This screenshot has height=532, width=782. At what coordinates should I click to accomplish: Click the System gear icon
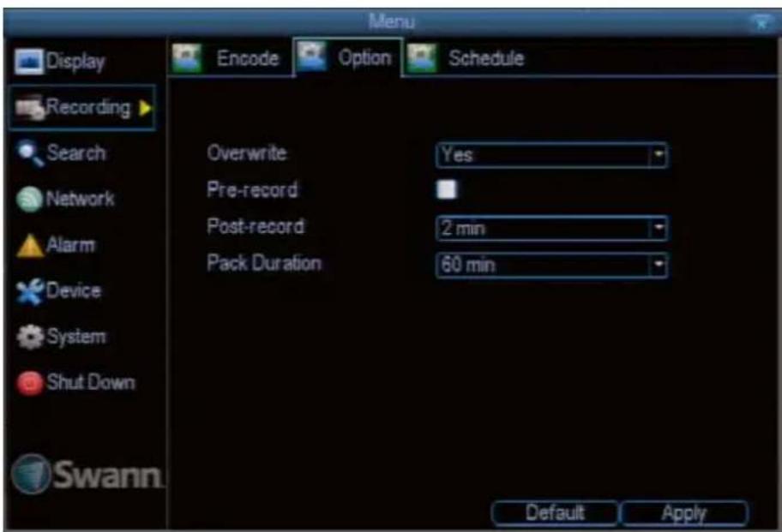pyautogui.click(x=30, y=338)
